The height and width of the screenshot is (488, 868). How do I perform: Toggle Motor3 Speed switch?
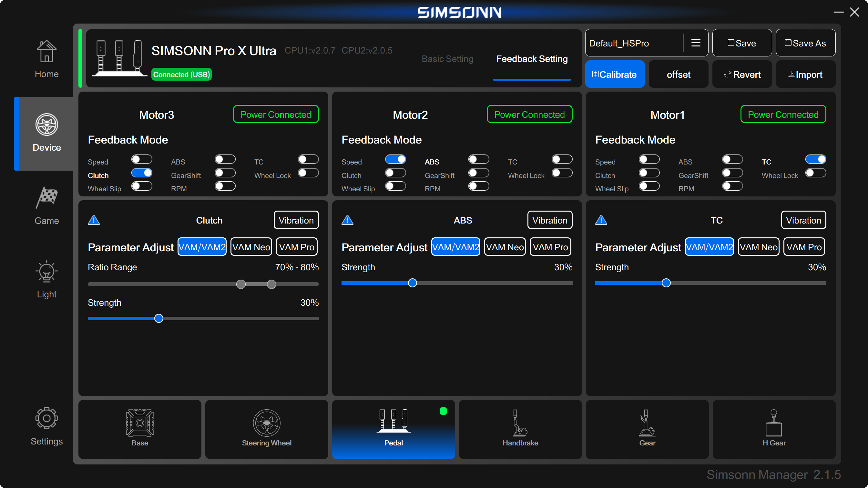click(x=142, y=159)
